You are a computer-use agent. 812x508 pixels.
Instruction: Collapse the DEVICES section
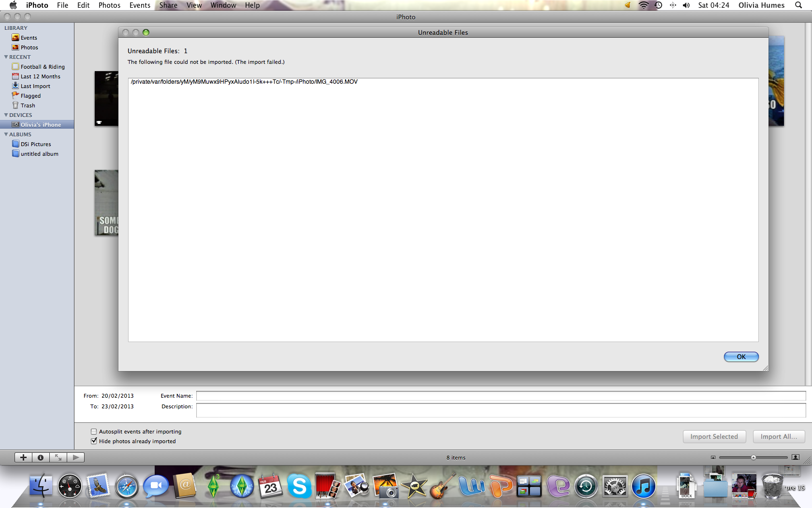pos(6,115)
